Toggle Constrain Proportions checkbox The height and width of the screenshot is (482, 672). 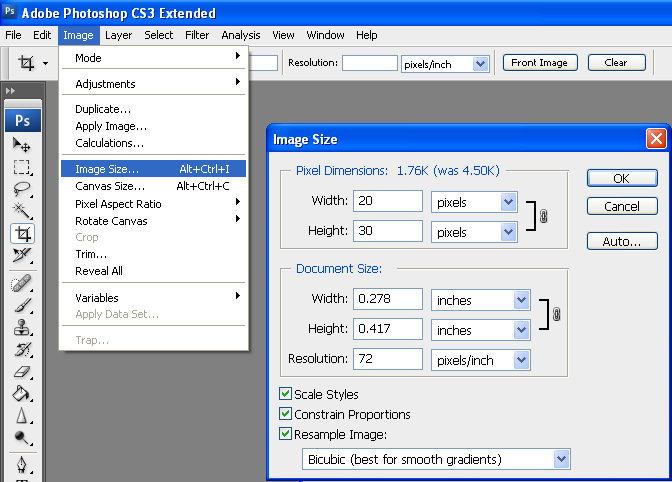click(285, 413)
